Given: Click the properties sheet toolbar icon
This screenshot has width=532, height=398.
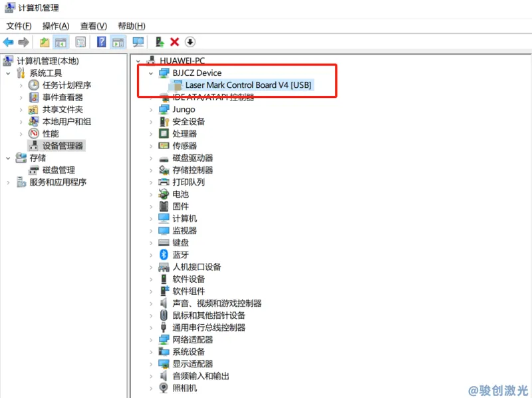Looking at the screenshot, I should click(x=80, y=42).
